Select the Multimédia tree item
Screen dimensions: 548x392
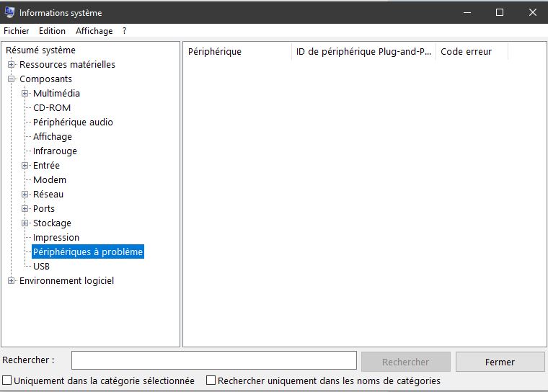coord(57,94)
